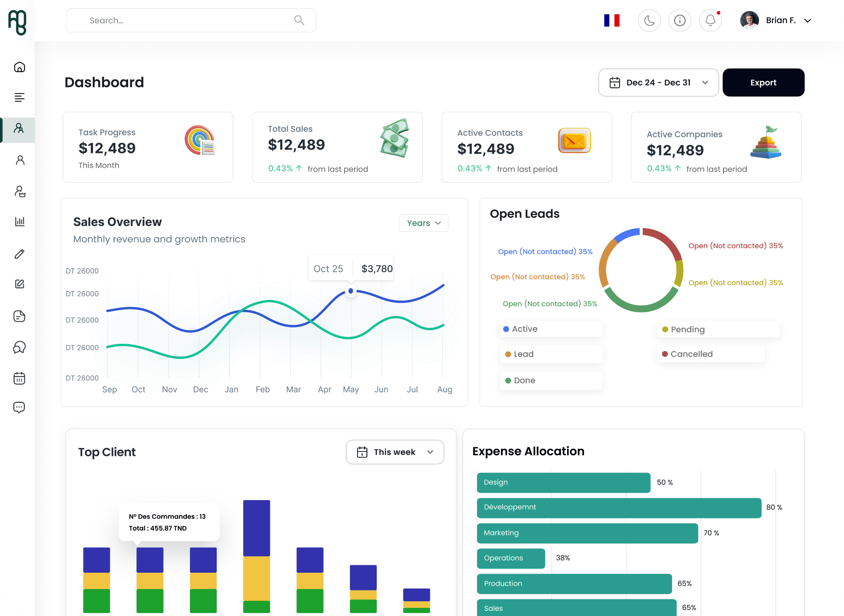Expand the Years dropdown in Sales Overview
Screen dimensions: 844x616
[424, 223]
